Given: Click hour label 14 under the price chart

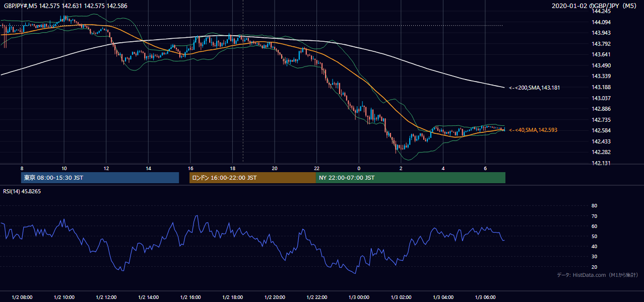Looking at the screenshot, I should [148, 168].
